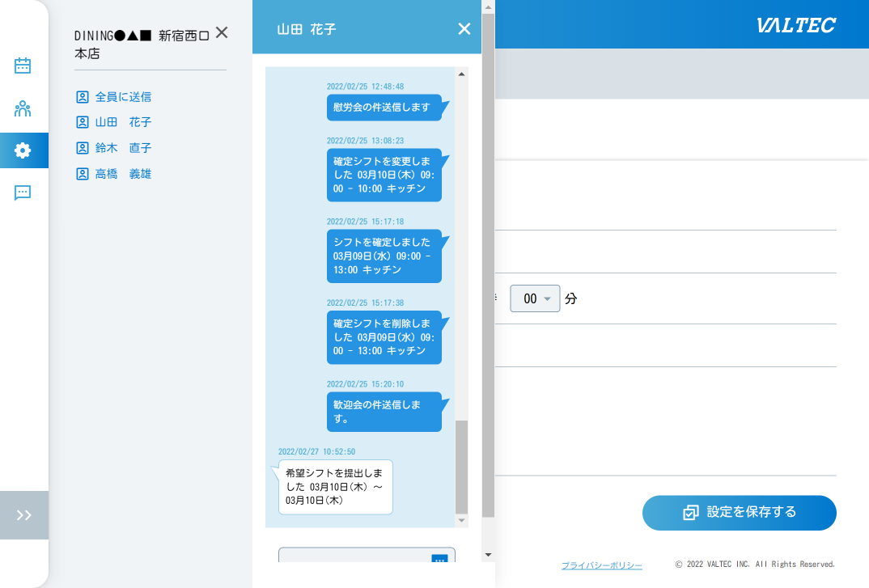The height and width of the screenshot is (588, 869).
Task: Open the プライバシーポリシー link
Action: 602,565
